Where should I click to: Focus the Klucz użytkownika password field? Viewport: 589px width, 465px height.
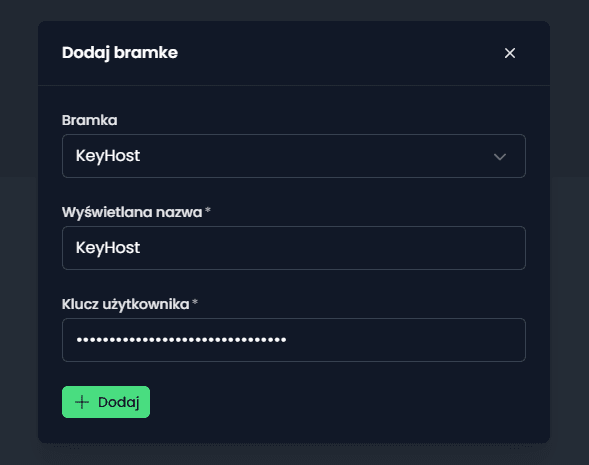coord(294,340)
